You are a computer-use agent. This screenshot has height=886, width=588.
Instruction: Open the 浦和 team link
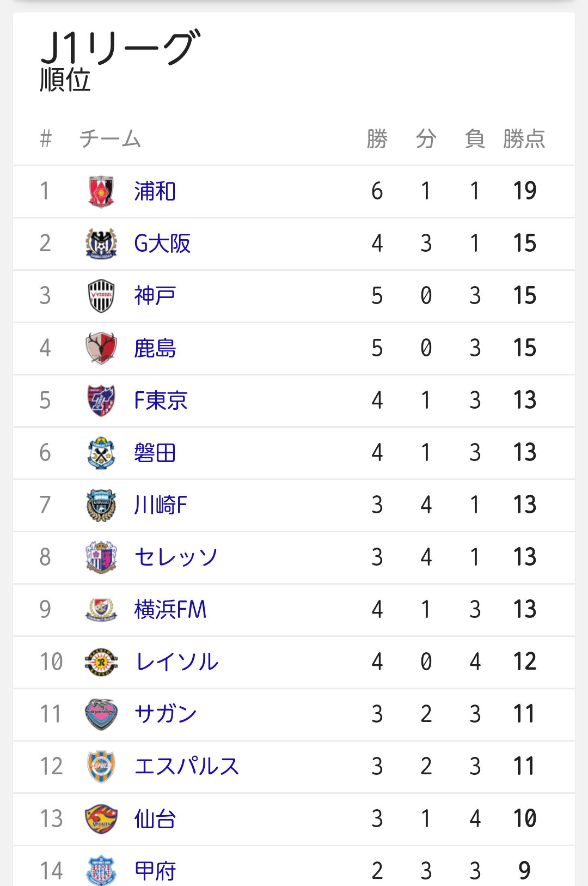point(155,191)
